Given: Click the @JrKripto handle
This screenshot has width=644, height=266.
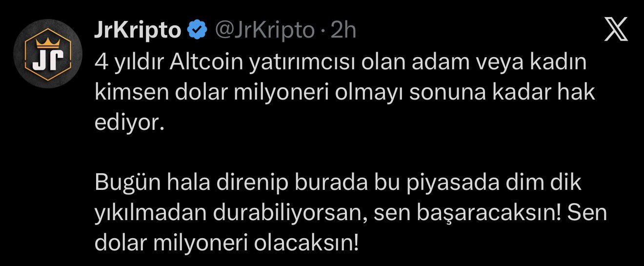Looking at the screenshot, I should tap(264, 31).
